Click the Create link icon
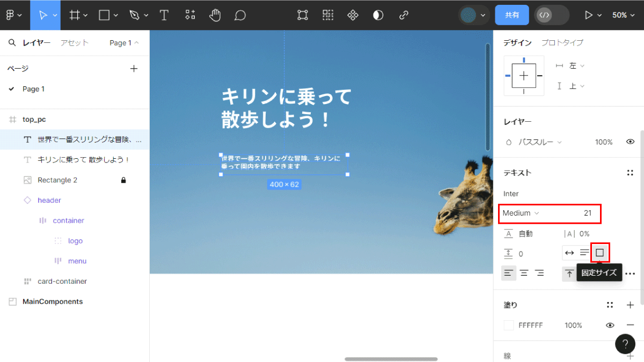Image resolution: width=644 pixels, height=362 pixels. point(404,15)
